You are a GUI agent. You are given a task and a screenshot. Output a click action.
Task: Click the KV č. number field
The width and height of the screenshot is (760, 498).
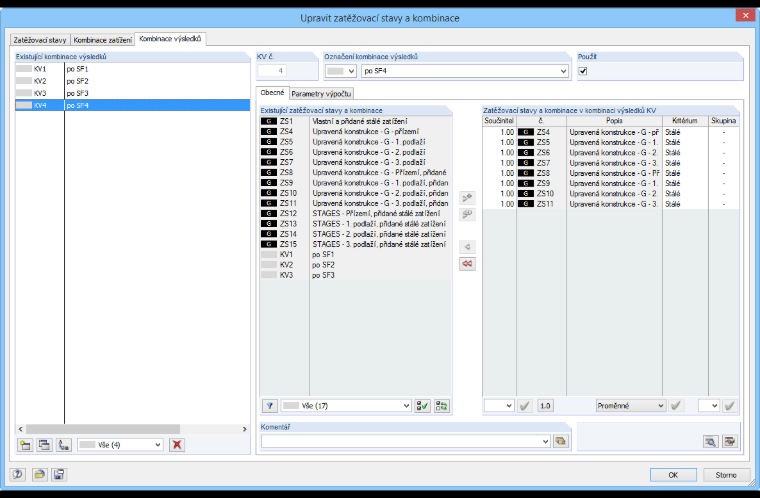tap(272, 71)
